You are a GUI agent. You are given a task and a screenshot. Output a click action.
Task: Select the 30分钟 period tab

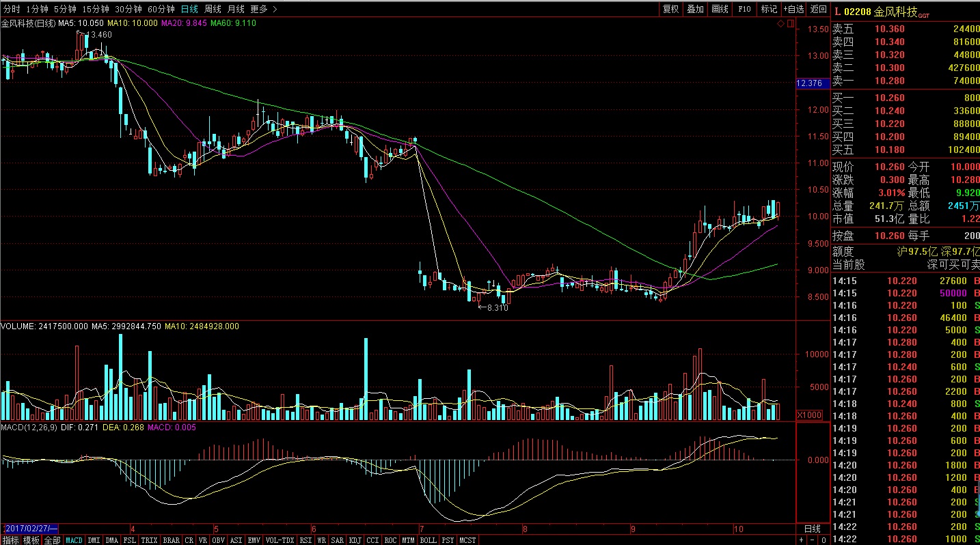[128, 9]
